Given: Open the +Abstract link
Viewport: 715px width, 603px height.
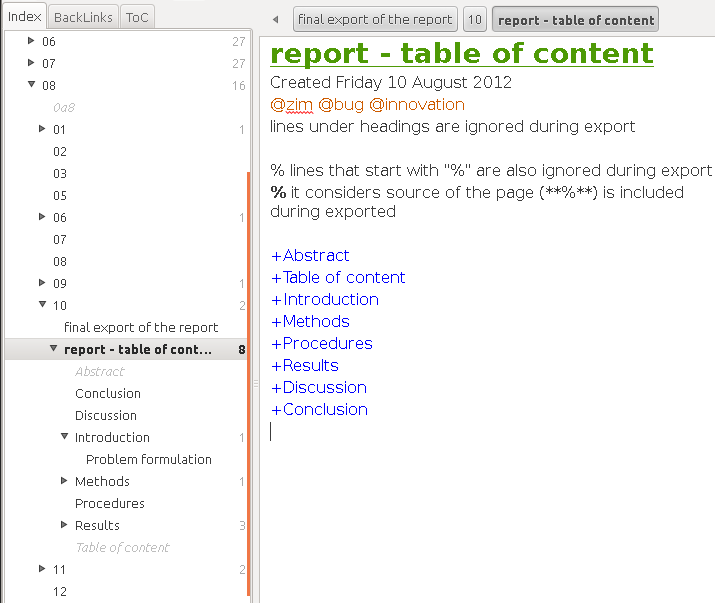Looking at the screenshot, I should [310, 256].
